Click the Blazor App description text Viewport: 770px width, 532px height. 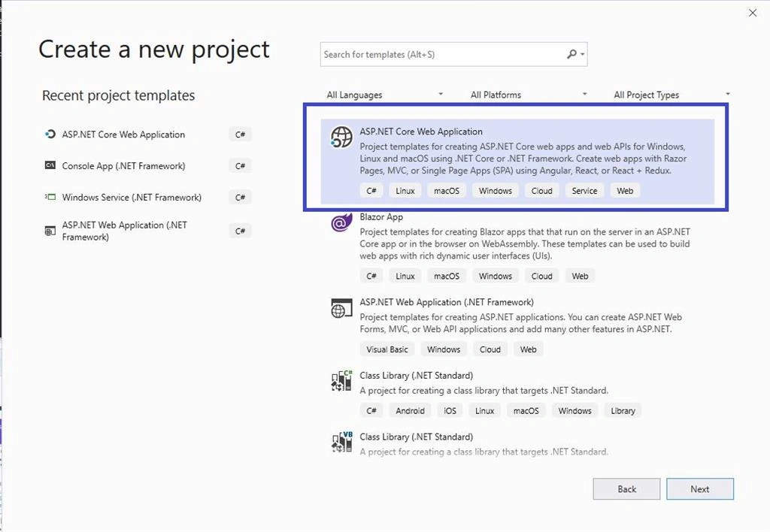pos(524,243)
